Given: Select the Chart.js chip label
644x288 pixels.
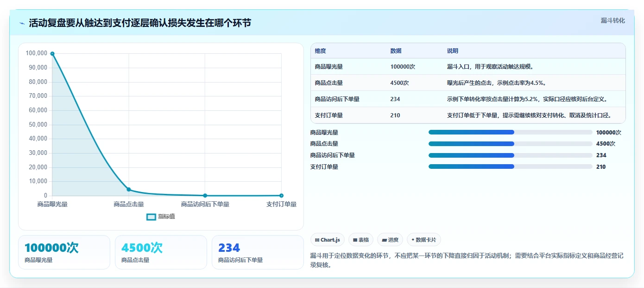Looking at the screenshot, I should (x=330, y=240).
